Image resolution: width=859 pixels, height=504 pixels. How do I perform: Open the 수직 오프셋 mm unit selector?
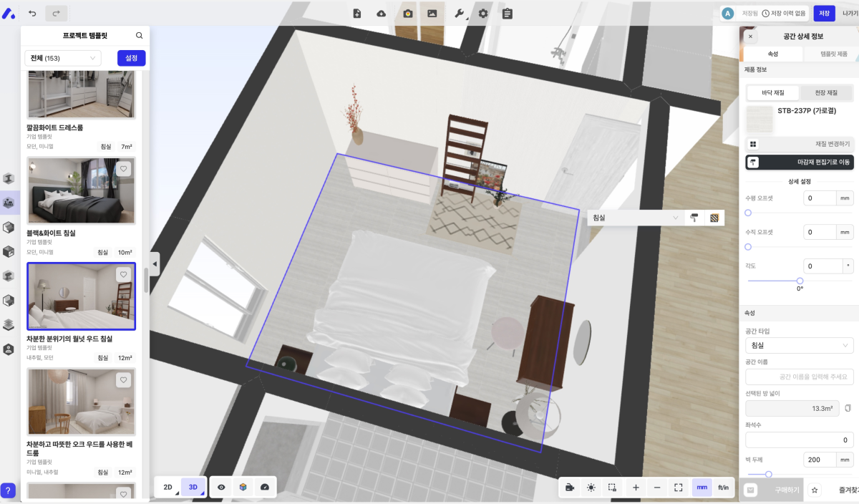point(845,232)
